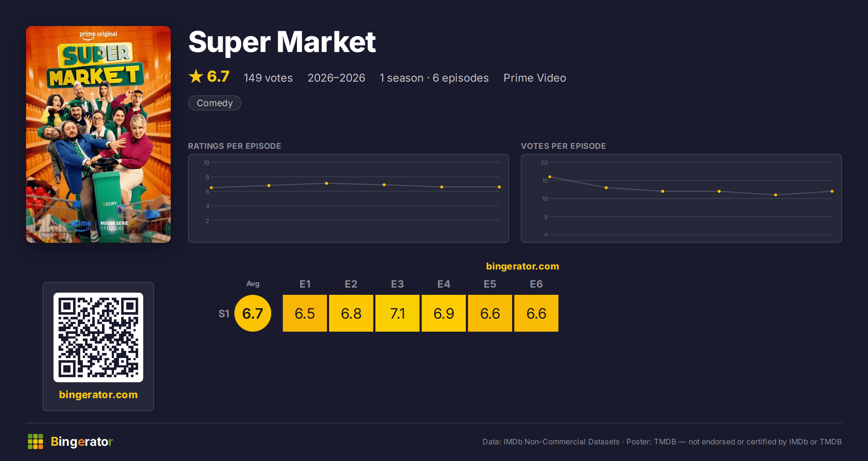Click the Bingerator grid logo icon

(x=35, y=441)
